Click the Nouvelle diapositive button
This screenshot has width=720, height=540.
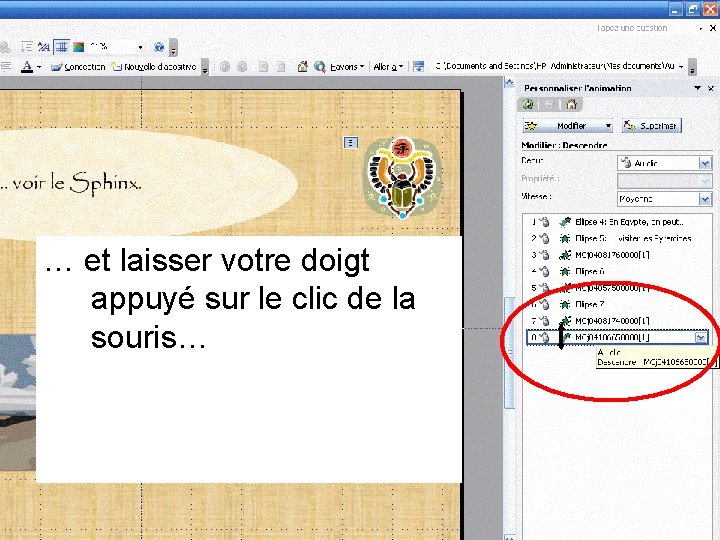(x=154, y=67)
